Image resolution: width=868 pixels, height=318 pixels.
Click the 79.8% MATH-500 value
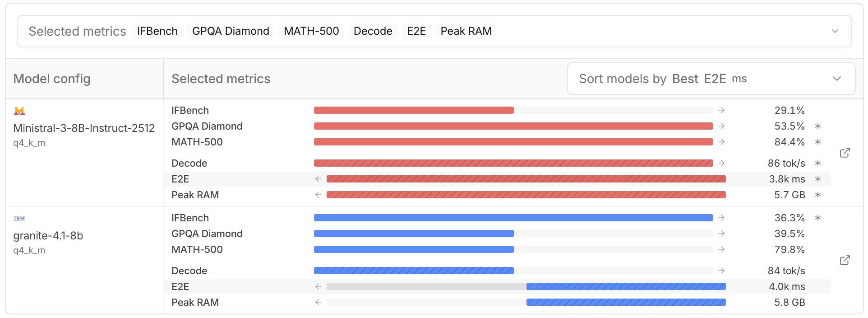(x=790, y=249)
